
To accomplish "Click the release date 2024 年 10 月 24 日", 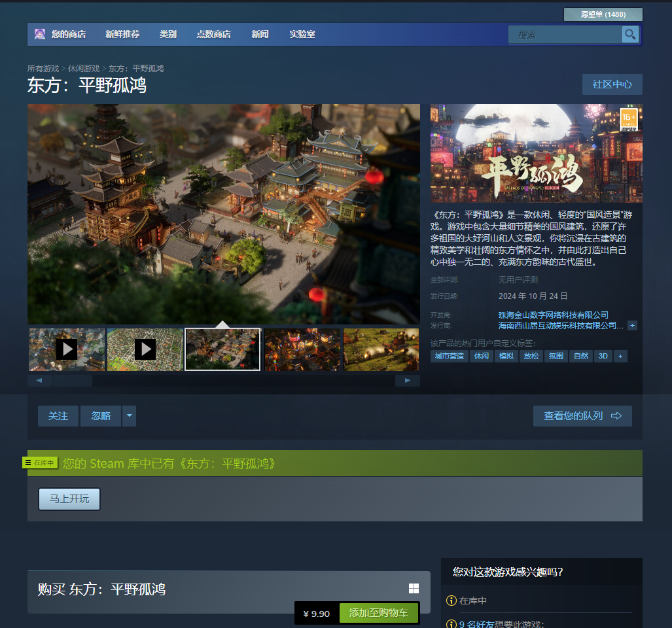I will [x=533, y=296].
